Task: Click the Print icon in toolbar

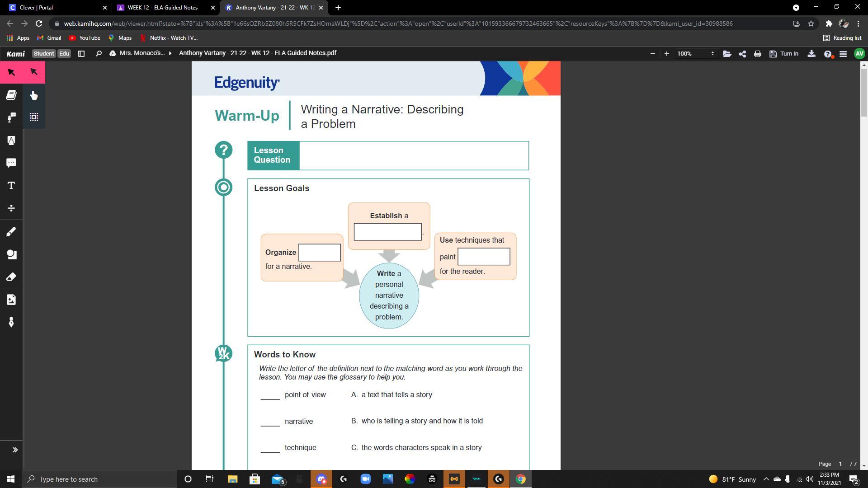Action: coord(757,54)
